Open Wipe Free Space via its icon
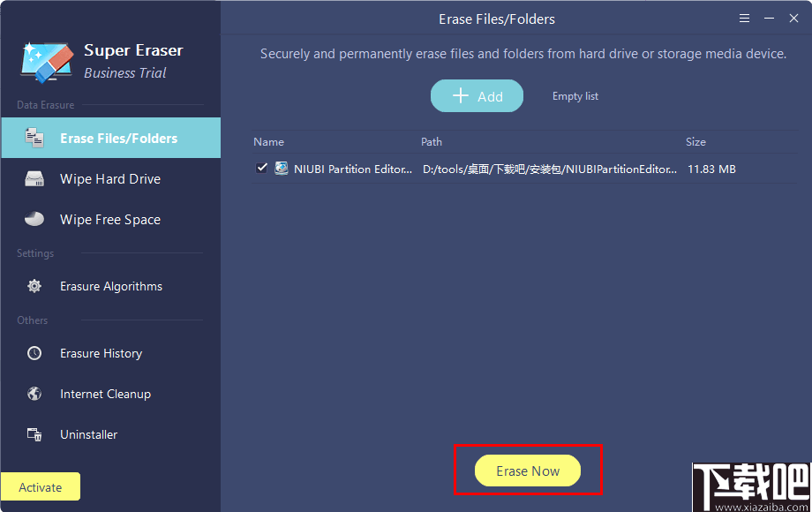 pyautogui.click(x=33, y=219)
